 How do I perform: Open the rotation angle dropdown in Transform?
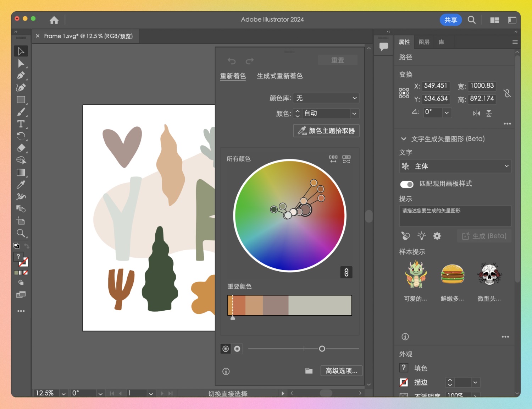click(447, 113)
